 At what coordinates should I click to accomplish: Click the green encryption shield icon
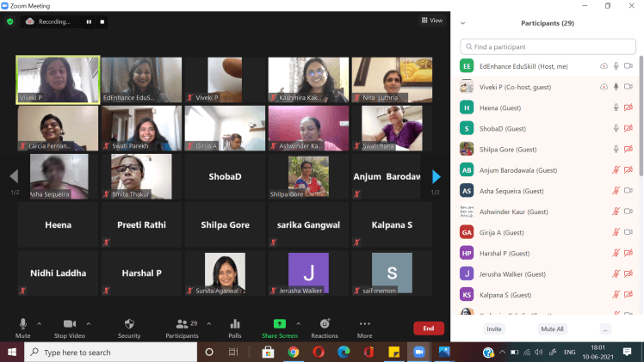click(10, 21)
